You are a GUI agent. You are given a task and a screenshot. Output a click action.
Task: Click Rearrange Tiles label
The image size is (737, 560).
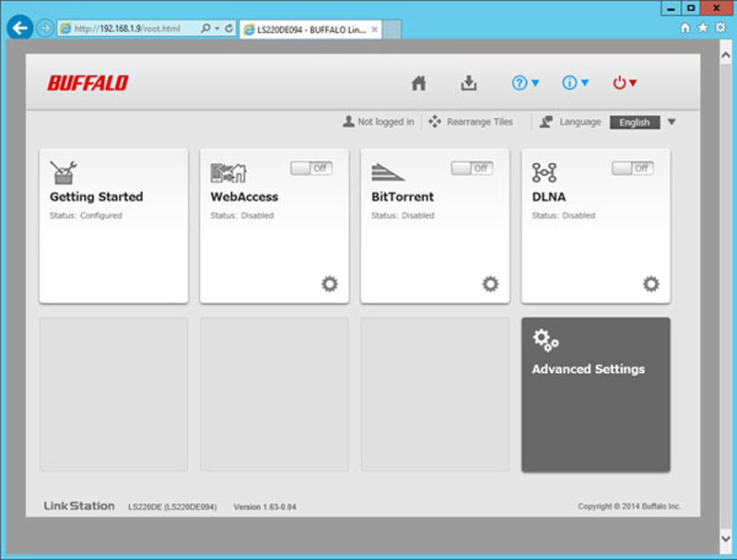coord(479,122)
